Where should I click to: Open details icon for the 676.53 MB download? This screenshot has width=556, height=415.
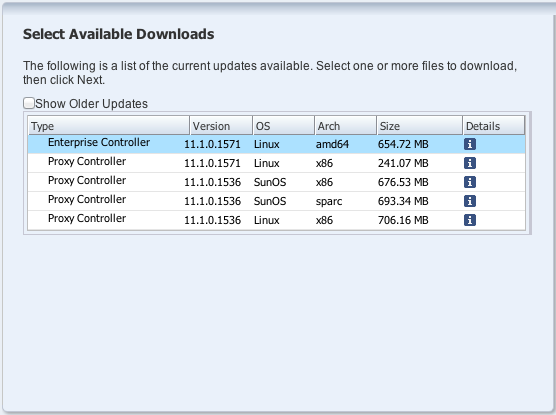(469, 182)
